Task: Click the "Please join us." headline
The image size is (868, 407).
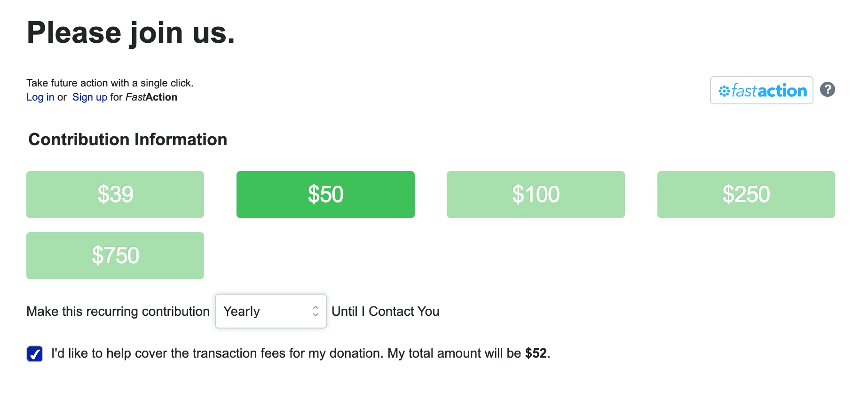Action: tap(131, 33)
